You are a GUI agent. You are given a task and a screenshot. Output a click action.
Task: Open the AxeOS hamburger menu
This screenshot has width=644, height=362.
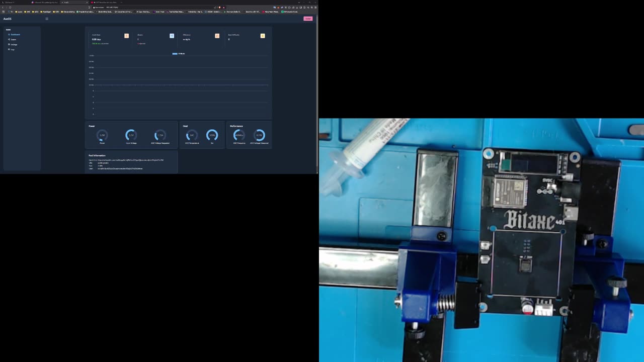click(x=47, y=19)
